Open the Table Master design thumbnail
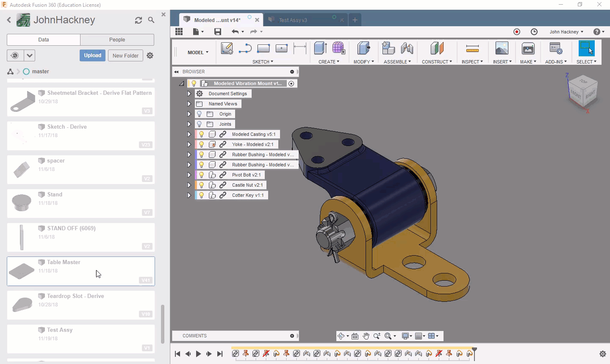 tap(22, 271)
